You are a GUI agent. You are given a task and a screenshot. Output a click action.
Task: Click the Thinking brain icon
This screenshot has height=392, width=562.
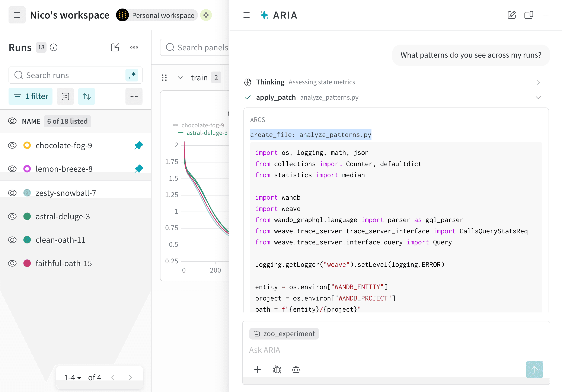coord(248,82)
